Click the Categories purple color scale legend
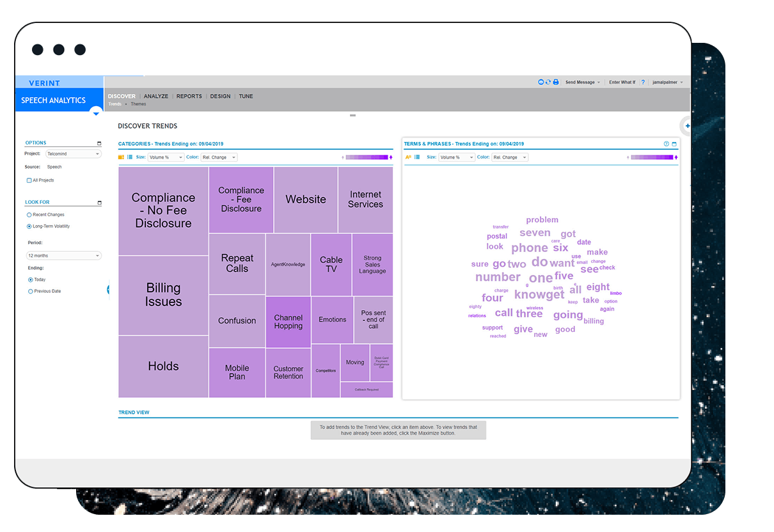 [x=367, y=157]
